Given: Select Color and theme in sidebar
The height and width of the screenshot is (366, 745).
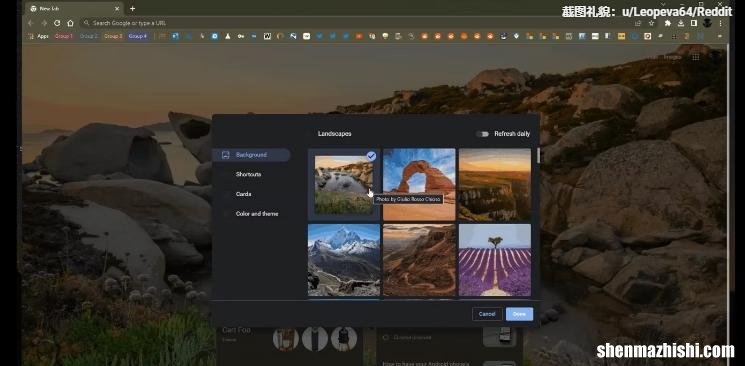Looking at the screenshot, I should [257, 214].
